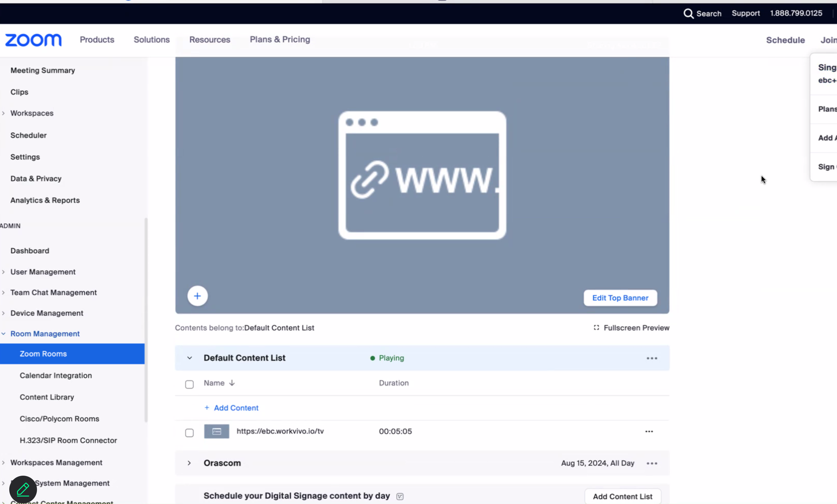Image resolution: width=837 pixels, height=504 pixels.
Task: Click Search text in top bar
Action: [709, 14]
